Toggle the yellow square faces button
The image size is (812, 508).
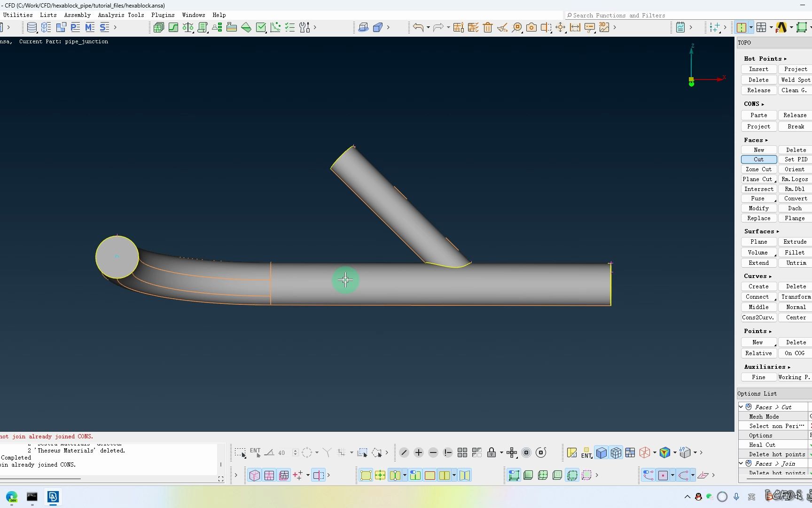[366, 475]
